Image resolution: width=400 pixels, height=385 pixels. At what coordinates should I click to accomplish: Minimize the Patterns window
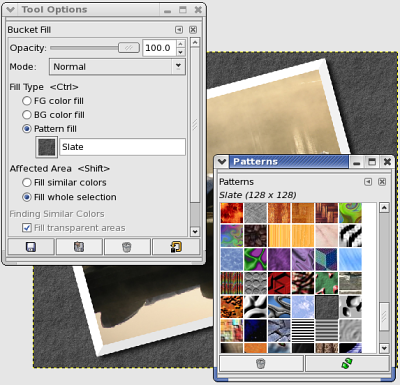pyautogui.click(x=356, y=162)
